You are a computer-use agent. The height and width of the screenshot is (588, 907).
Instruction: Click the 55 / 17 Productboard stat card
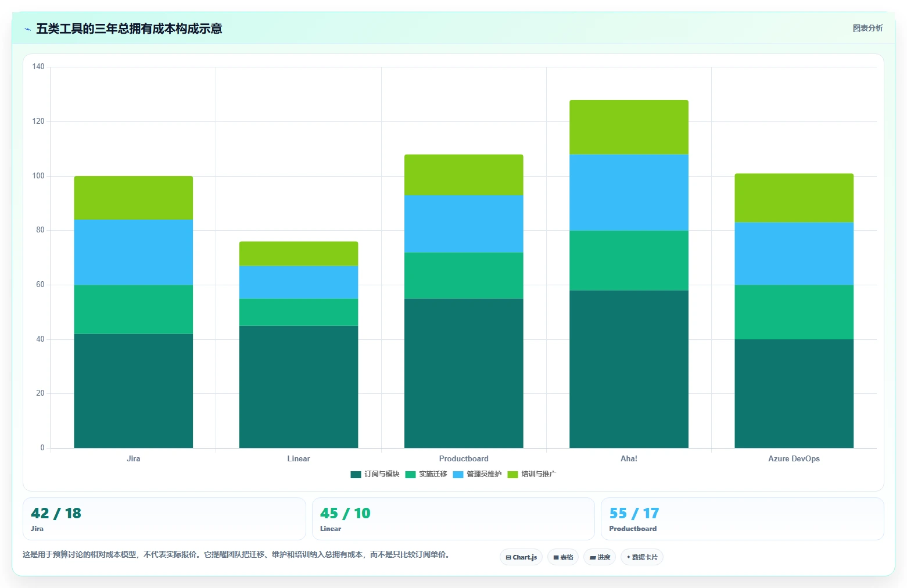point(743,519)
